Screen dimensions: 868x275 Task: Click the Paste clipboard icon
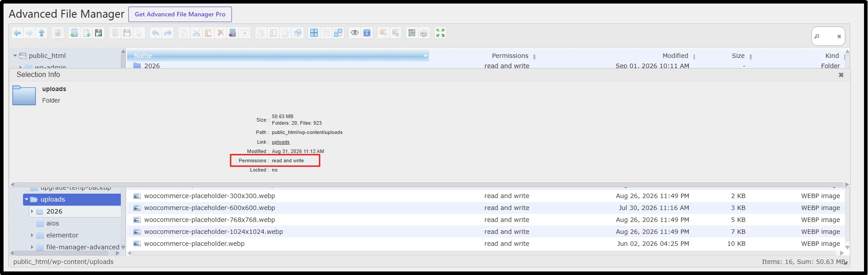(x=208, y=33)
